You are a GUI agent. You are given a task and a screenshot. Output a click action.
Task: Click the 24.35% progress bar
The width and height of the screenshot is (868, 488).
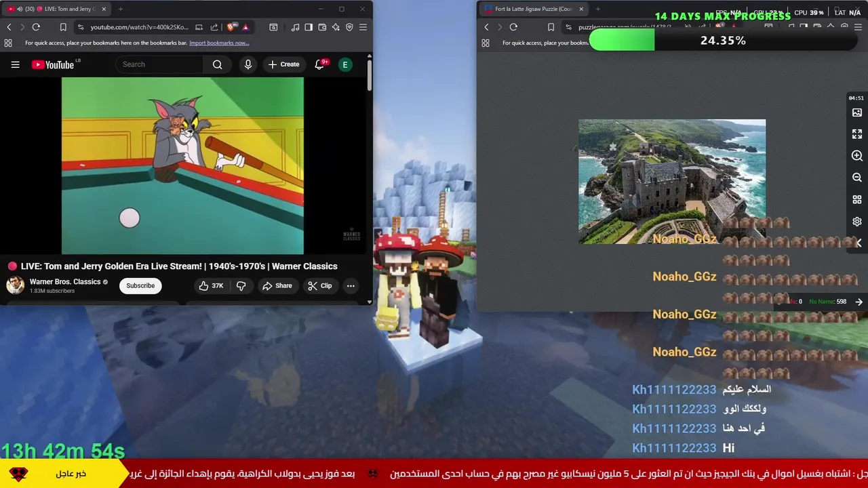coord(723,41)
